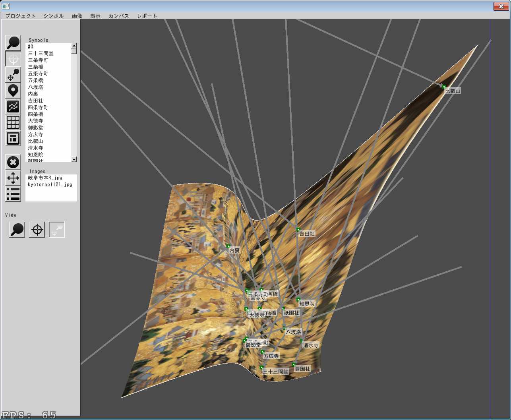This screenshot has height=420, width=511.
Task: Select 八坂塔 in Symbols list
Action: (48, 87)
